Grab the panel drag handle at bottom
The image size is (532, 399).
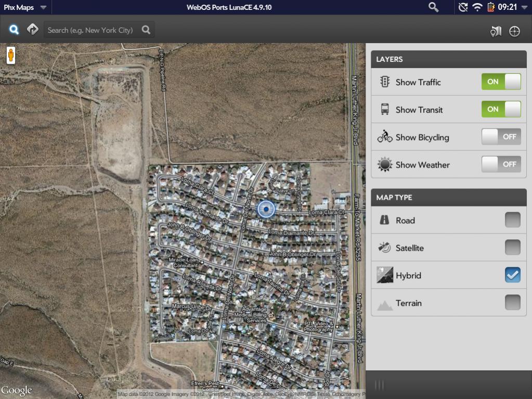[380, 385]
